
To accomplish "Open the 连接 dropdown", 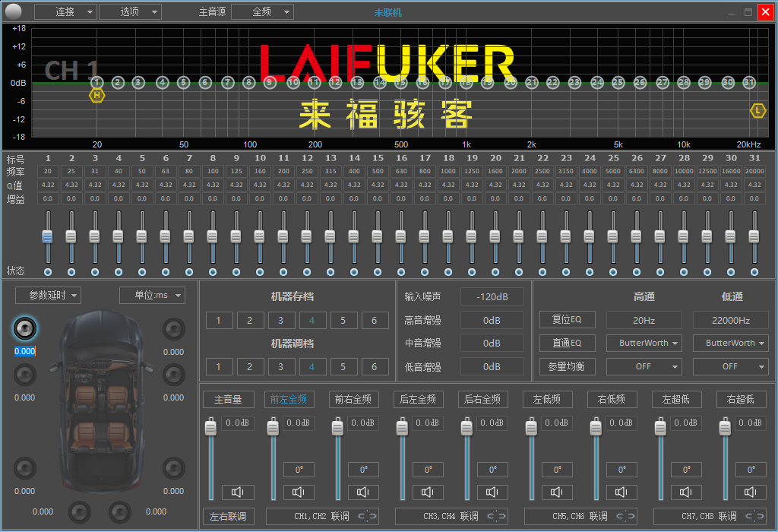I will [x=65, y=12].
